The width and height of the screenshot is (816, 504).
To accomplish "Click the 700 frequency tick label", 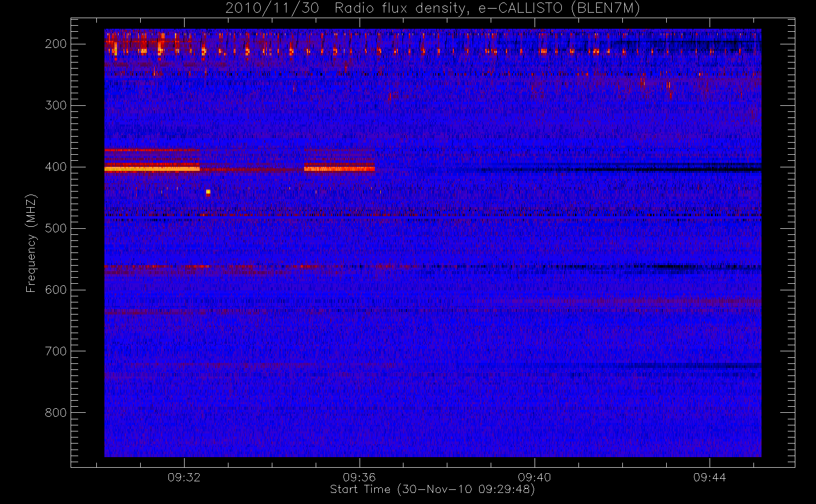I will pyautogui.click(x=56, y=351).
